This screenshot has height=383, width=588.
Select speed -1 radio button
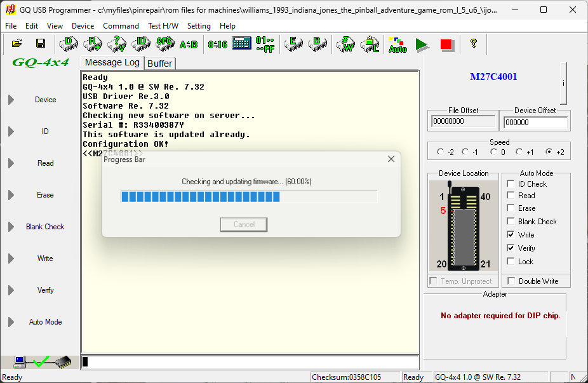(465, 152)
